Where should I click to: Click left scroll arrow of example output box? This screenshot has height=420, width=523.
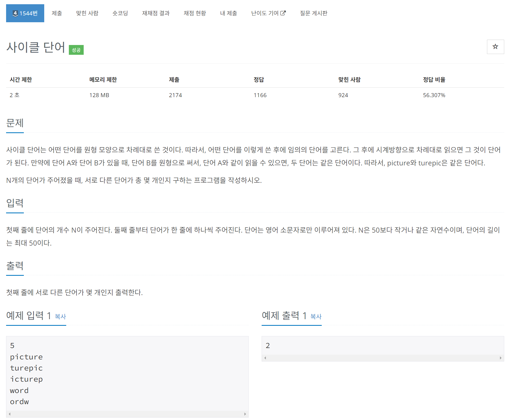pyautogui.click(x=265, y=358)
